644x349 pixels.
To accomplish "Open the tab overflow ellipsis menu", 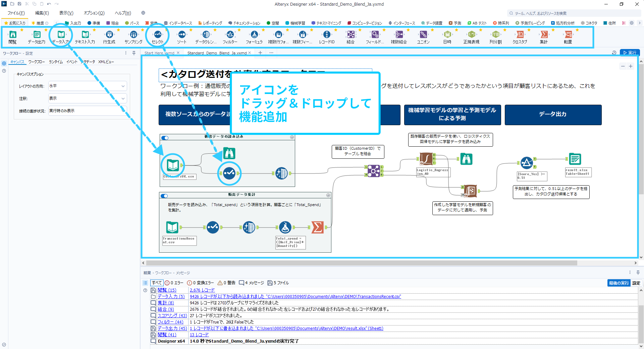I will pyautogui.click(x=271, y=53).
